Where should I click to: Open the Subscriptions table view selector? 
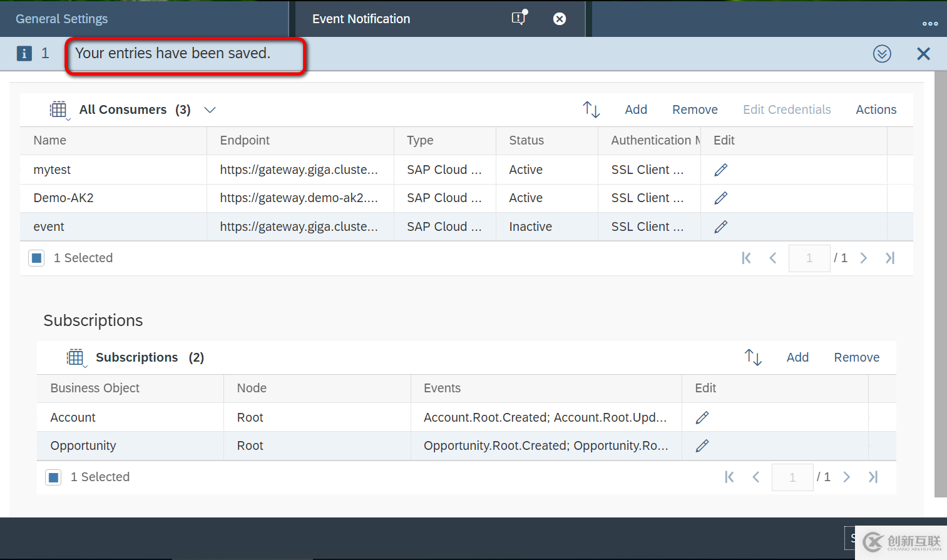[x=76, y=357]
